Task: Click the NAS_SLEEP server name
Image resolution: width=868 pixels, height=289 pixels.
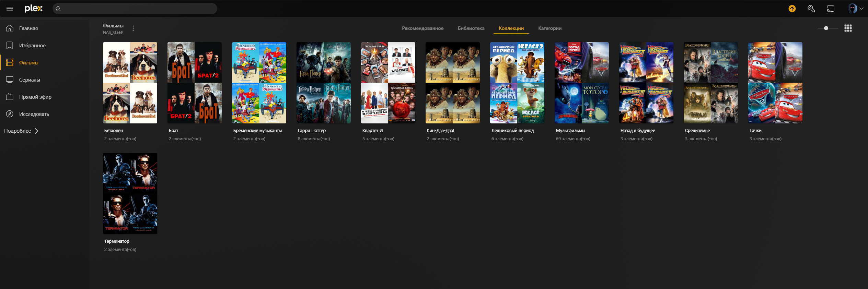Action: (113, 33)
